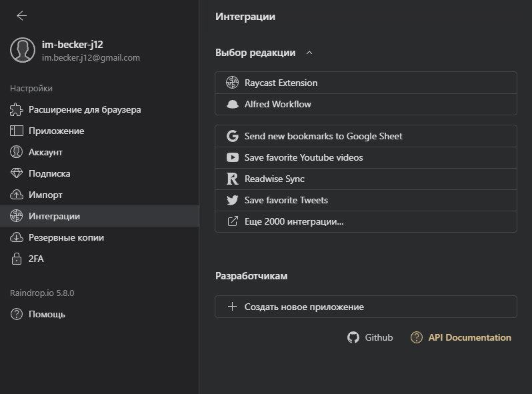Click the Google G icon
The image size is (532, 394).
pyautogui.click(x=233, y=136)
